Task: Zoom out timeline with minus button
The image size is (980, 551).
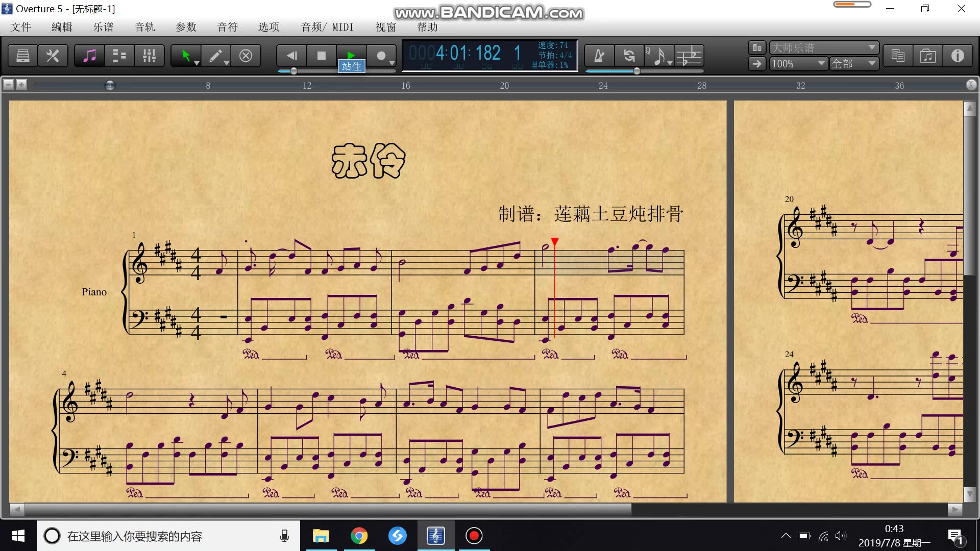Action: (x=8, y=85)
